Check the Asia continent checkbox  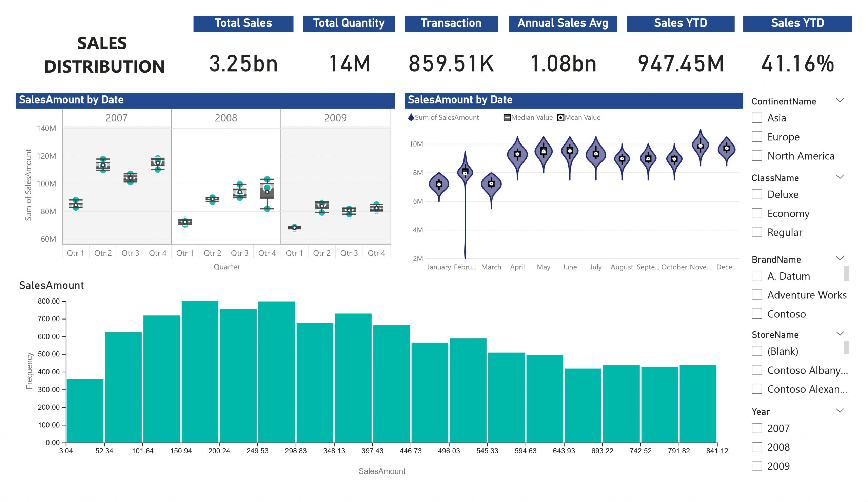(x=757, y=118)
